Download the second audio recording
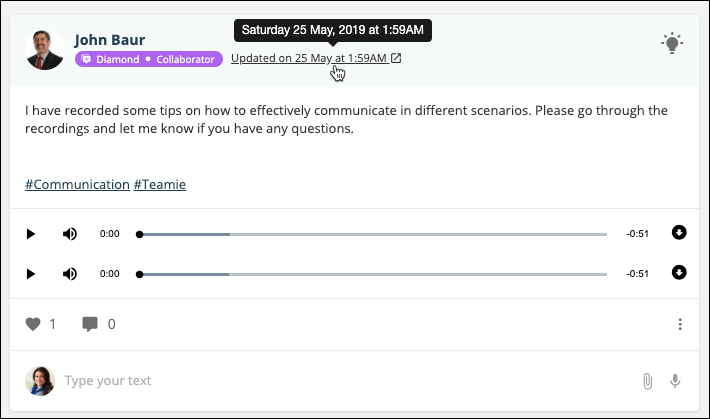710x419 pixels. (679, 272)
